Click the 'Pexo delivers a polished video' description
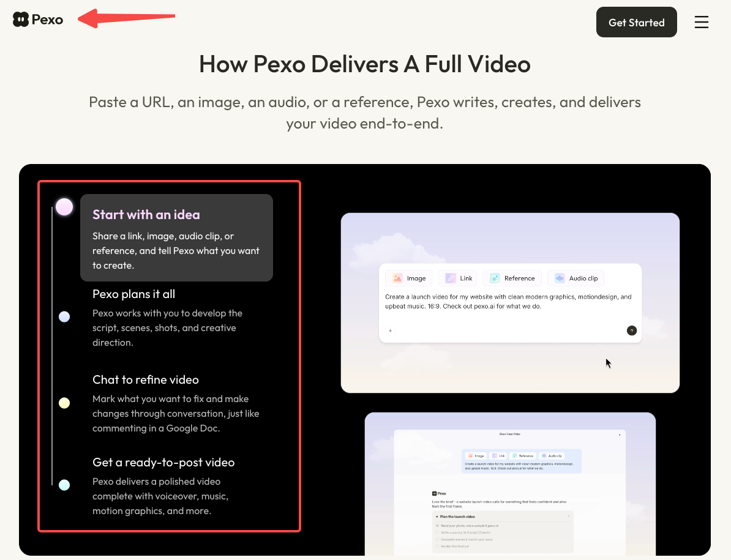 pyautogui.click(x=160, y=496)
